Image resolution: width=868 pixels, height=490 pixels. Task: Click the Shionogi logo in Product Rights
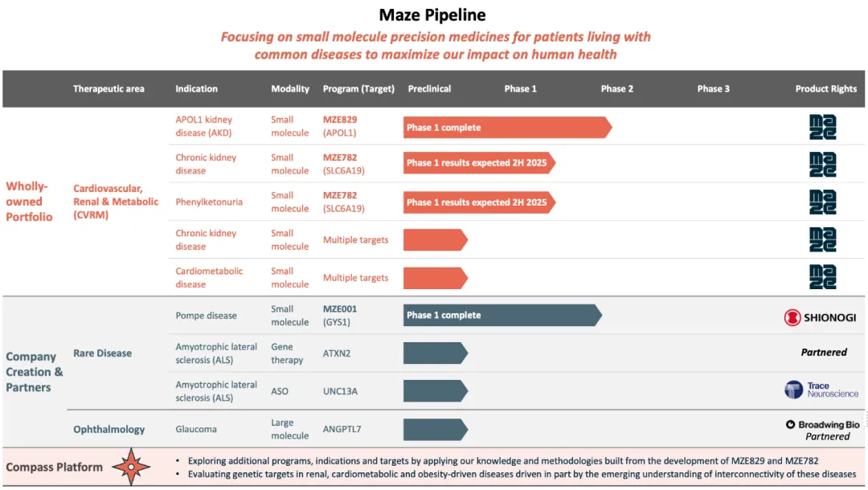(x=820, y=317)
